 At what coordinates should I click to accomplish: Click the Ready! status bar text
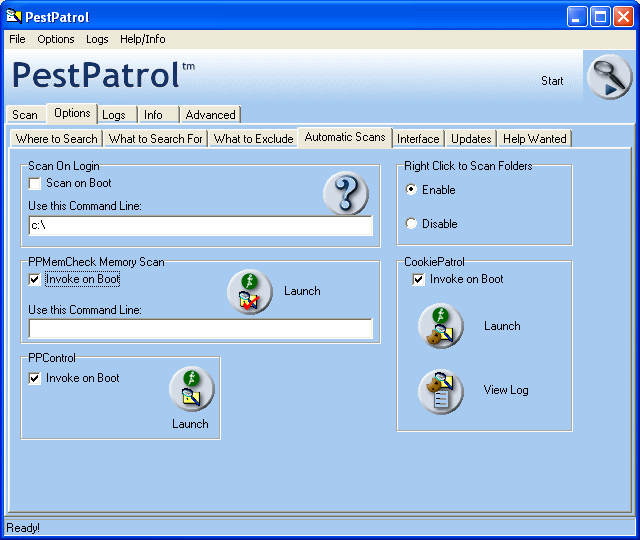point(23,528)
